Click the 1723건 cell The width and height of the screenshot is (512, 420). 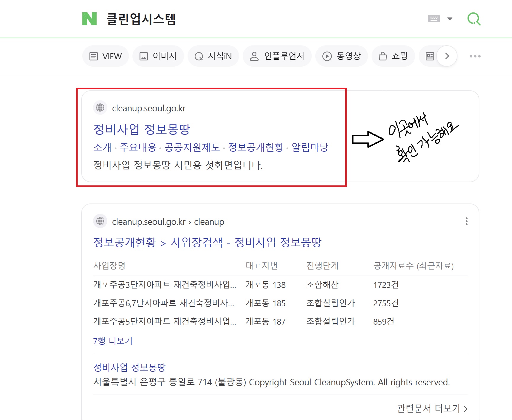click(386, 285)
